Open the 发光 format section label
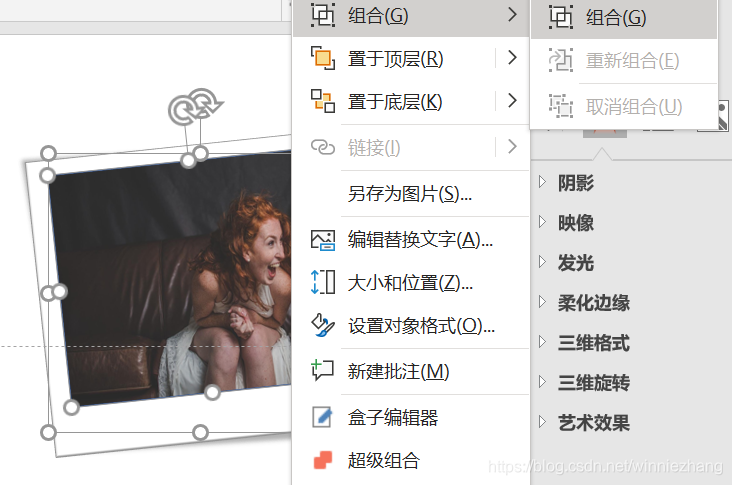The height and width of the screenshot is (485, 732). point(576,263)
